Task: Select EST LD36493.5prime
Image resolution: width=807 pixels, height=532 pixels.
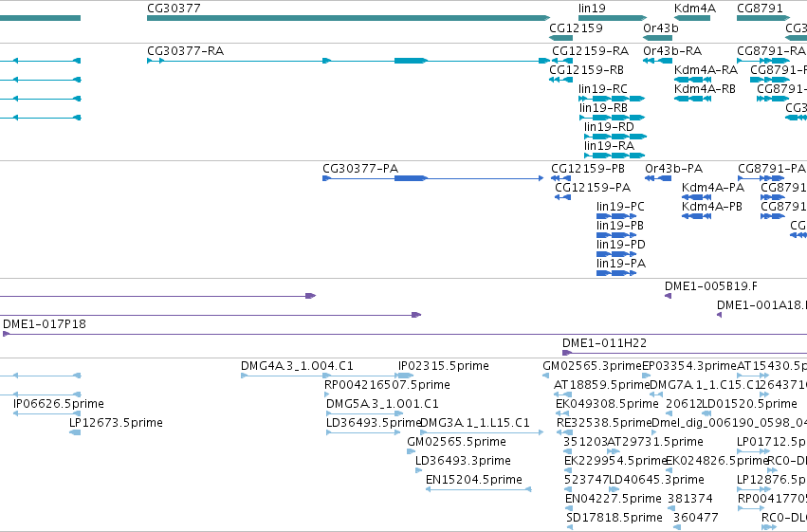Action: (x=373, y=423)
